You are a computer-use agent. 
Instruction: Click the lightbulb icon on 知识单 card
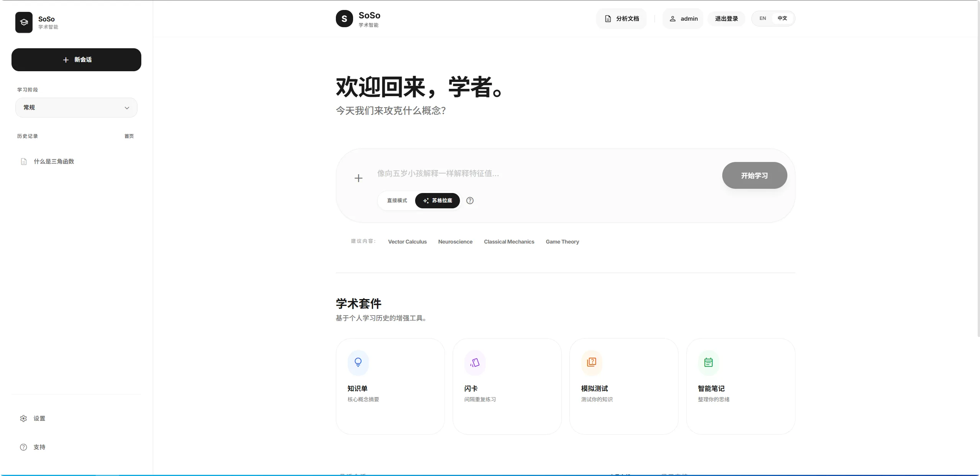[358, 362]
